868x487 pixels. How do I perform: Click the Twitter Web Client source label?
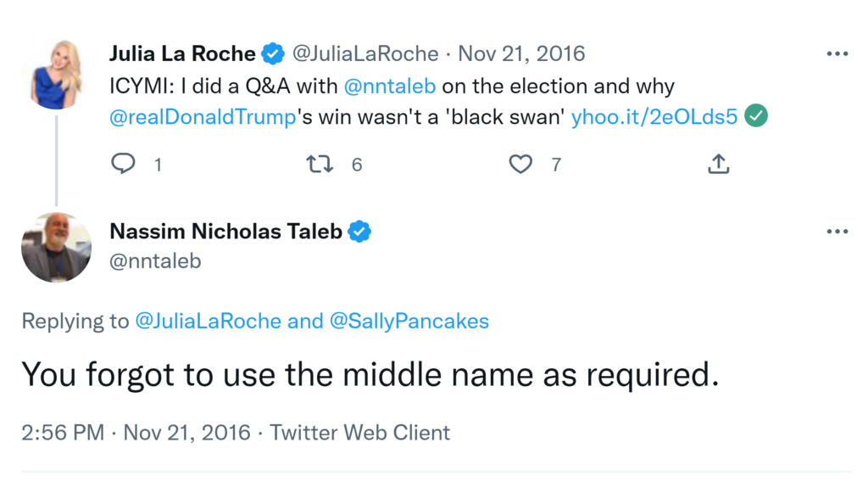[360, 433]
